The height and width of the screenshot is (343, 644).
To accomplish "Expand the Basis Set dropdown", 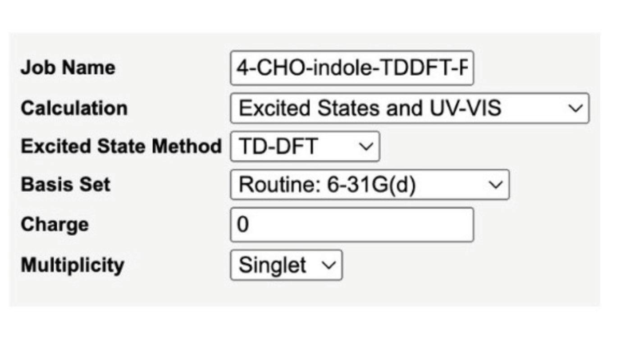I will tap(369, 185).
